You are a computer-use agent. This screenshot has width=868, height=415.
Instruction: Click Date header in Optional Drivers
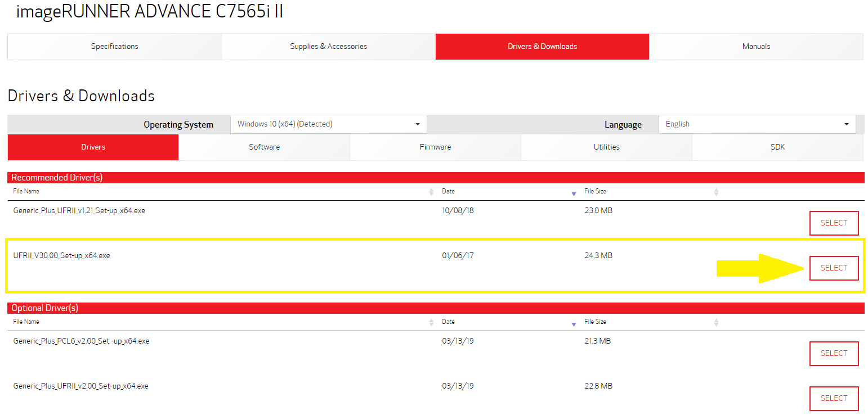point(448,322)
